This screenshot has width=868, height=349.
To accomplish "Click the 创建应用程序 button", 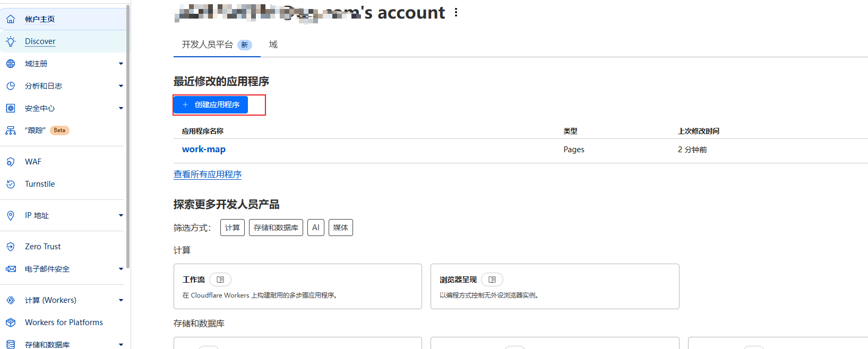I will 211,104.
